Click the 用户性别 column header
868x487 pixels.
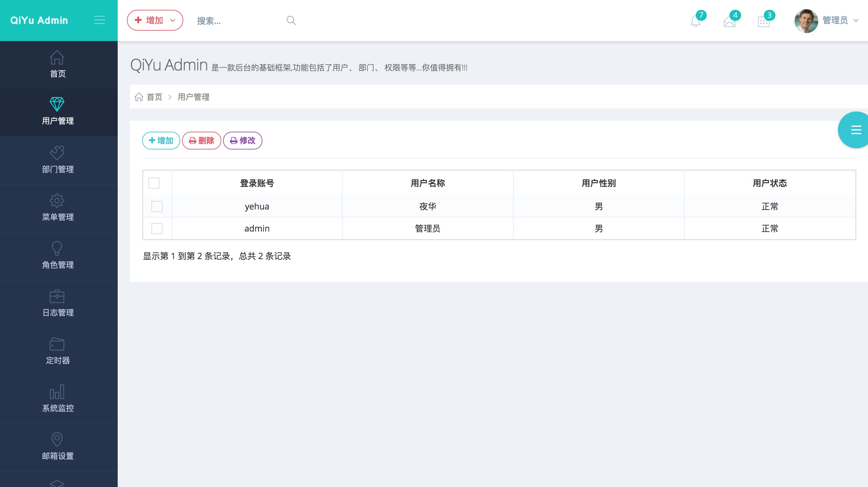pos(599,183)
